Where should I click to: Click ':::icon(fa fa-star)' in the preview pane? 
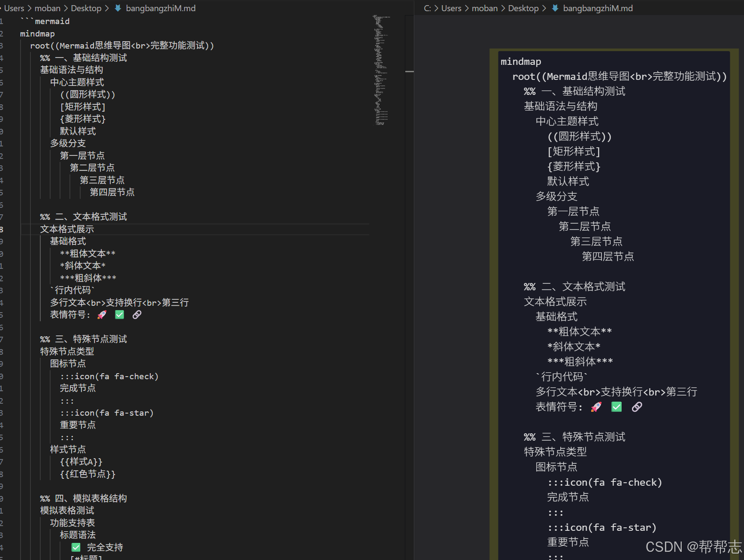(x=602, y=527)
